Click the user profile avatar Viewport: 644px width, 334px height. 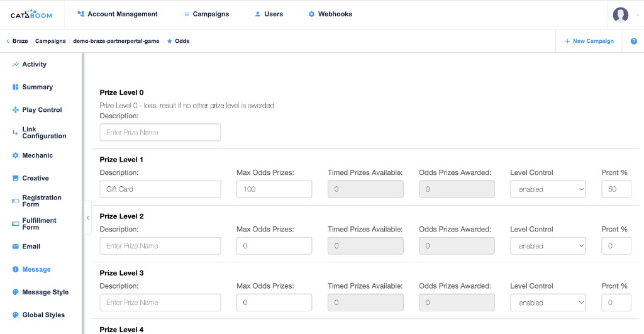pos(620,14)
